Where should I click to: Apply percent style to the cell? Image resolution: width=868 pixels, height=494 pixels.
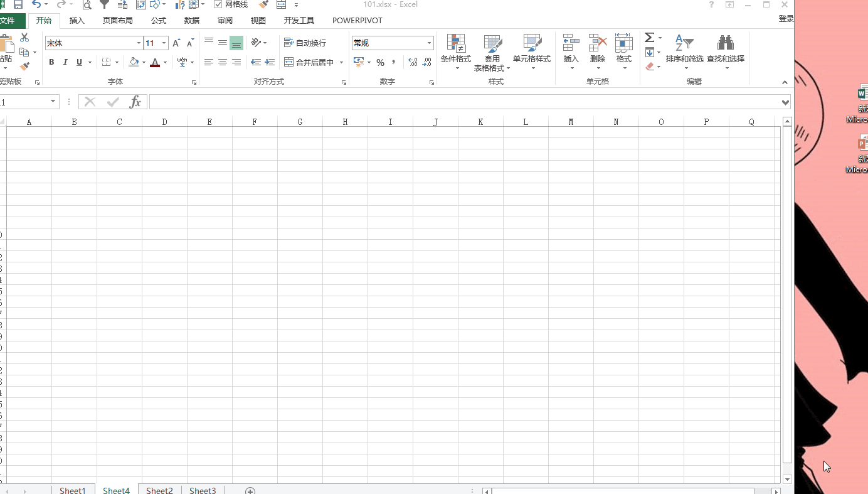[x=380, y=62]
